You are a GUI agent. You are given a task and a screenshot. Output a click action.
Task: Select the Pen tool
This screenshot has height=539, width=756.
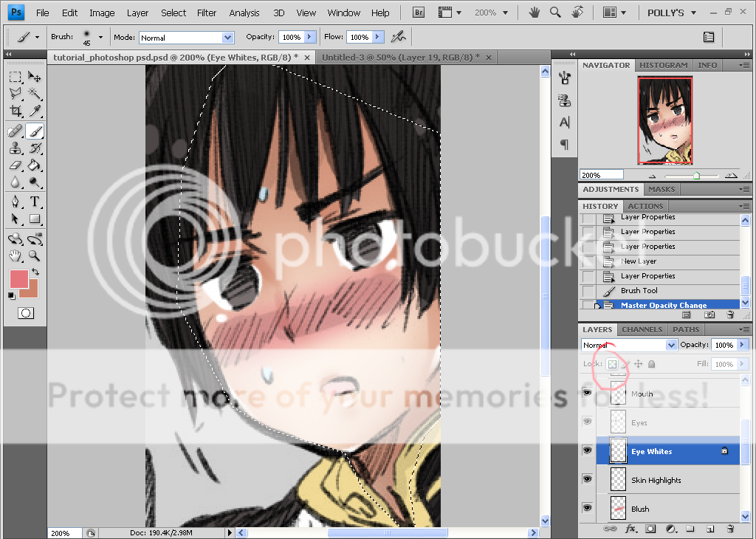[16, 202]
